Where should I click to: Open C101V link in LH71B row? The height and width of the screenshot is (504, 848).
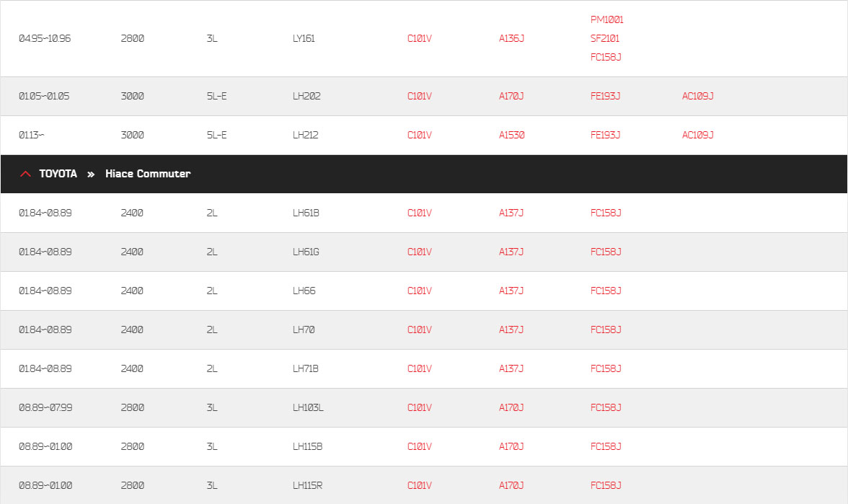(419, 368)
